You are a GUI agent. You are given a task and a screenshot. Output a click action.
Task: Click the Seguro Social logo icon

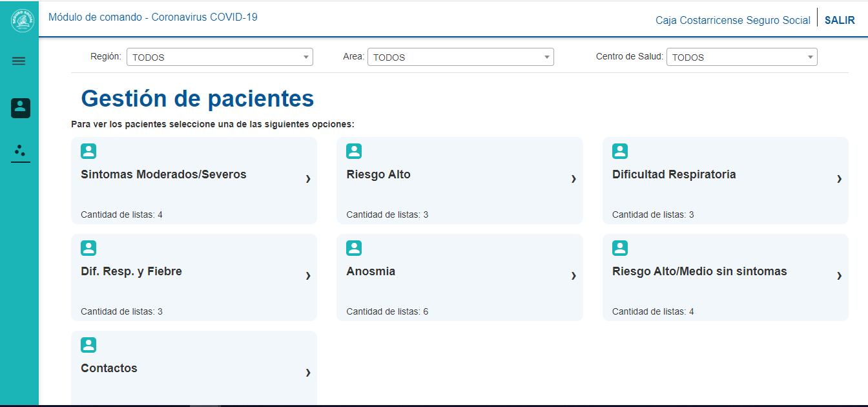tap(21, 20)
